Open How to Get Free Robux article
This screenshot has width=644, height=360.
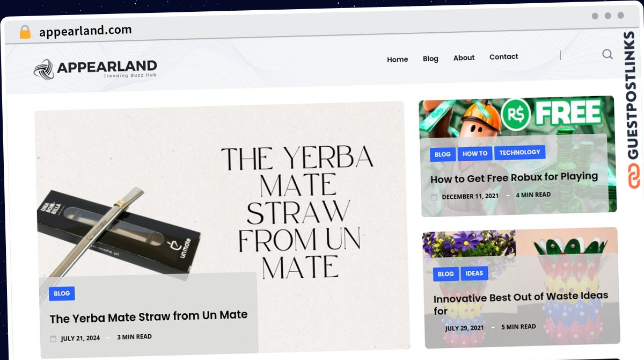514,177
